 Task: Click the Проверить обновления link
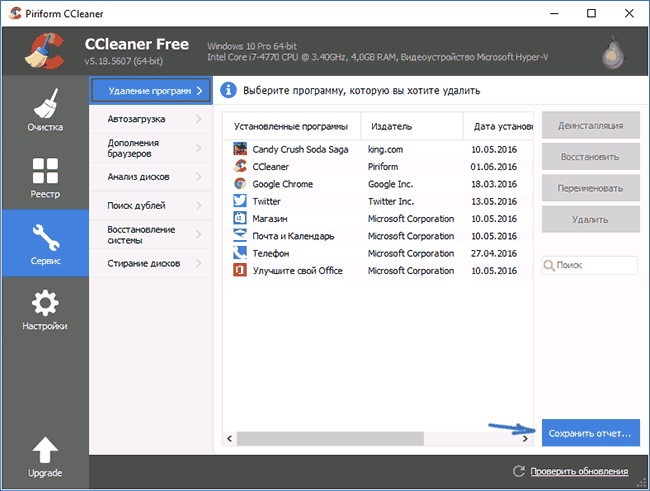tap(579, 472)
